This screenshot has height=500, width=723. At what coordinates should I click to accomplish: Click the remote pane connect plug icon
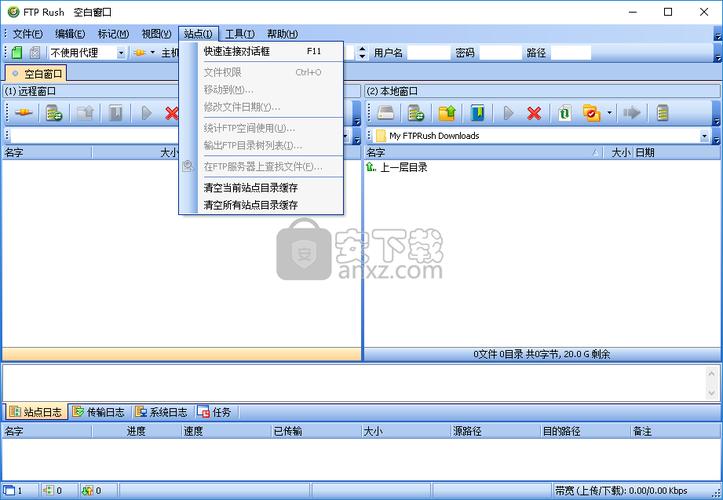(x=23, y=113)
